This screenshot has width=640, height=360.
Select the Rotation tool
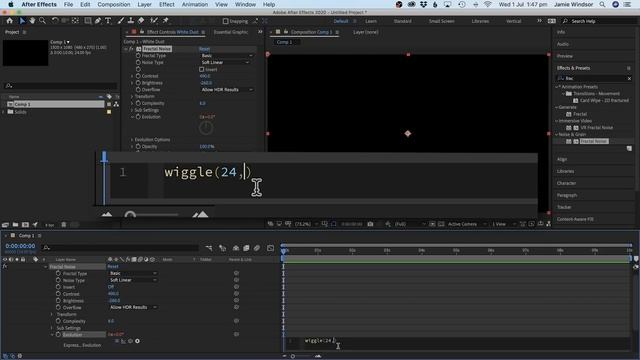(55, 20)
